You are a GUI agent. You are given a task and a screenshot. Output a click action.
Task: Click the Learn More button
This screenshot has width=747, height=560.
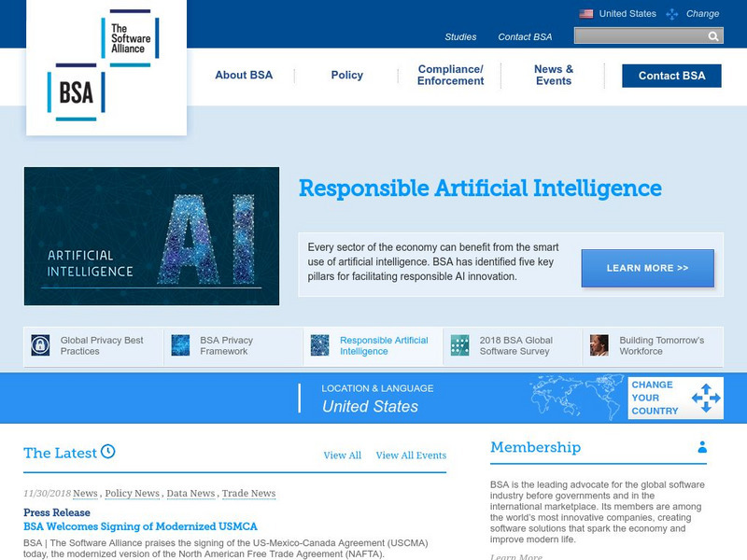647,268
